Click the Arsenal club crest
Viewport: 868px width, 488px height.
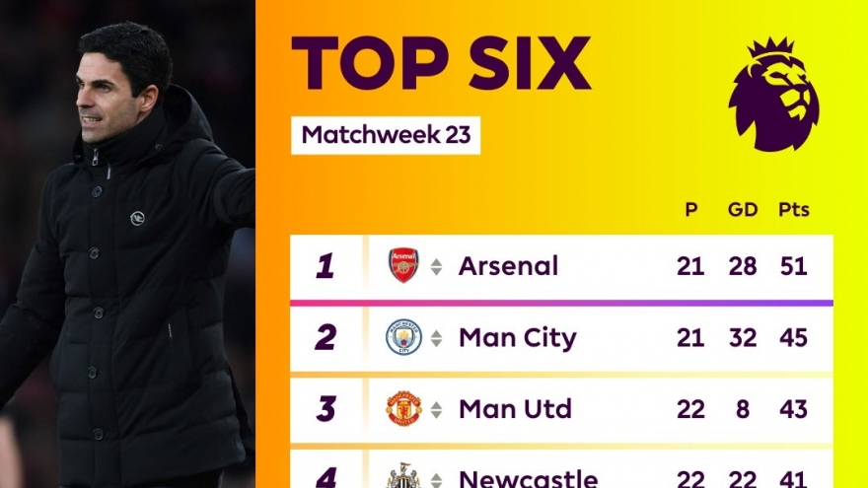(403, 266)
